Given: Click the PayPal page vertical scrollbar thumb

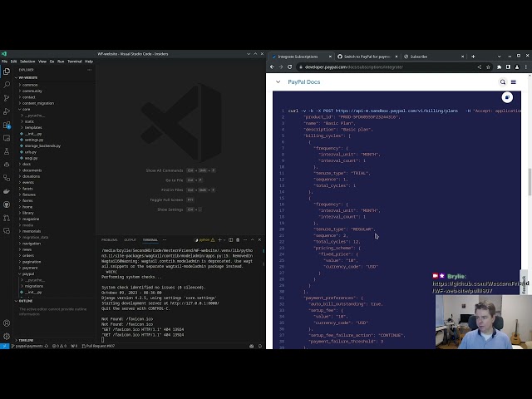Looking at the screenshot, I should 530,181.
